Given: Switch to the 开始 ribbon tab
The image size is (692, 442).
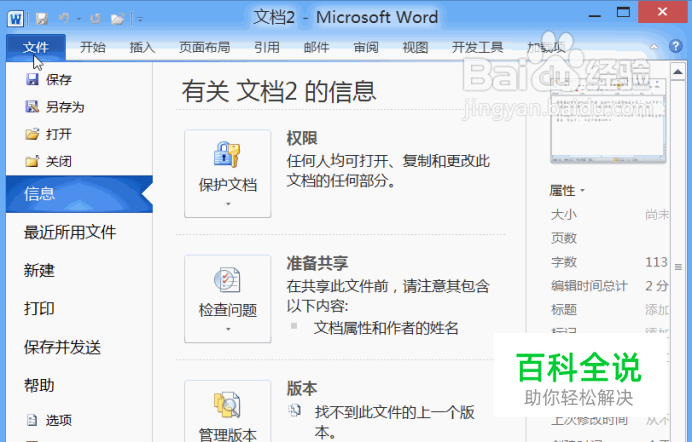Looking at the screenshot, I should pyautogui.click(x=93, y=47).
